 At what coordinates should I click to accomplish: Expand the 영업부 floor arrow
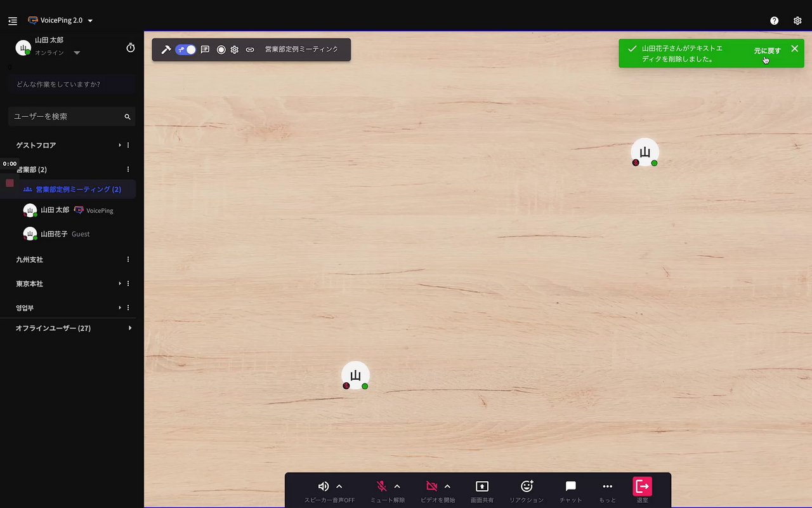tap(120, 308)
